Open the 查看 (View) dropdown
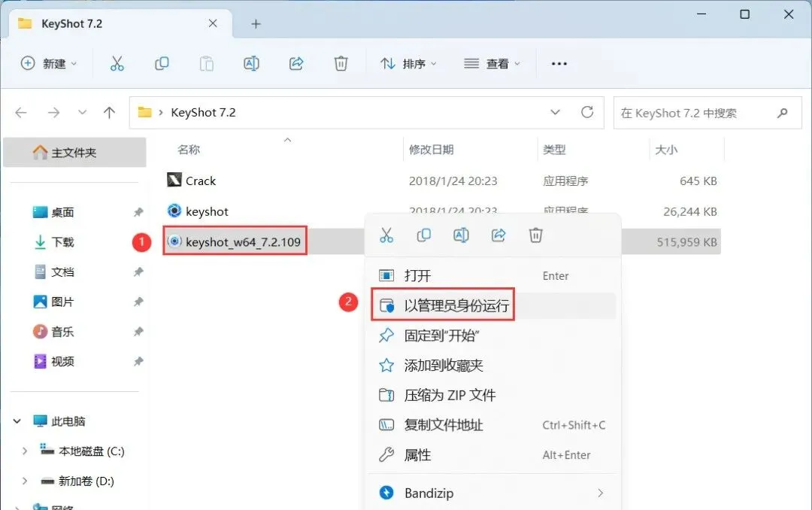Screen dimensions: 812x510 pyautogui.click(x=492, y=64)
